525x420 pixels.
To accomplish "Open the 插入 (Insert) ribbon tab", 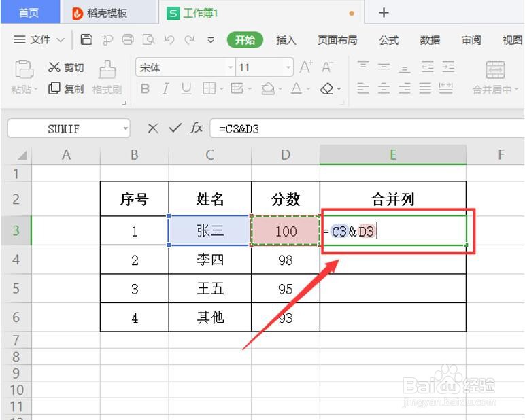I will (x=286, y=40).
